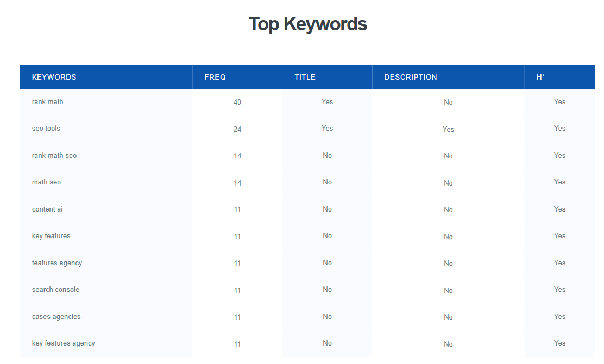The image size is (604, 364).
Task: Click Description 'No' in search console row
Action: (x=448, y=291)
